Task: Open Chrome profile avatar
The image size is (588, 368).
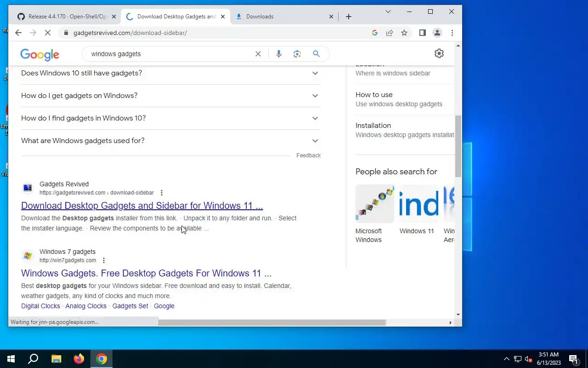Action: click(437, 33)
